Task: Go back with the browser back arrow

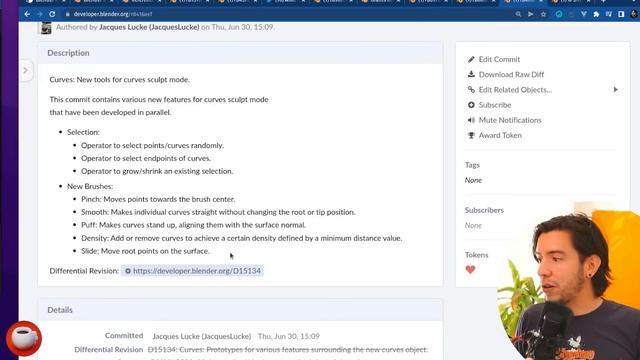Action: [27, 14]
